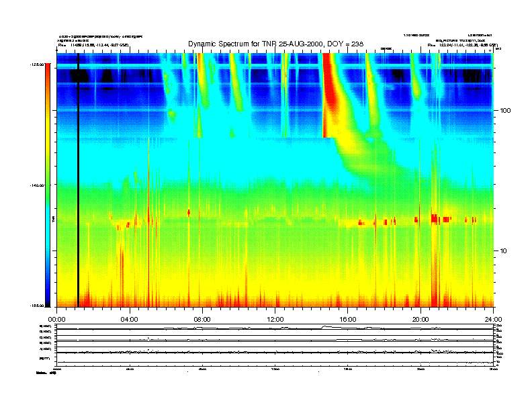Click the 10 frequency axis label

coord(504,251)
